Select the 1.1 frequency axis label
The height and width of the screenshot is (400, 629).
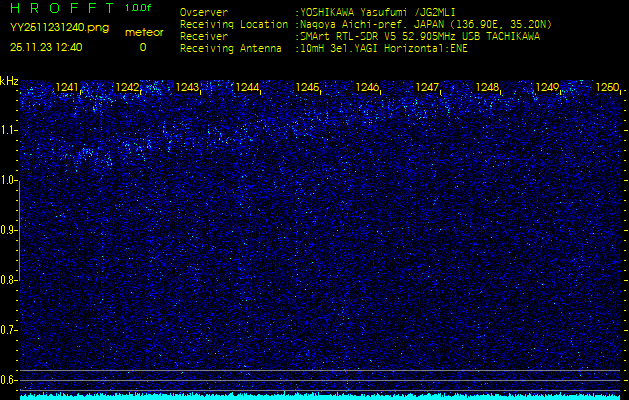coord(9,130)
